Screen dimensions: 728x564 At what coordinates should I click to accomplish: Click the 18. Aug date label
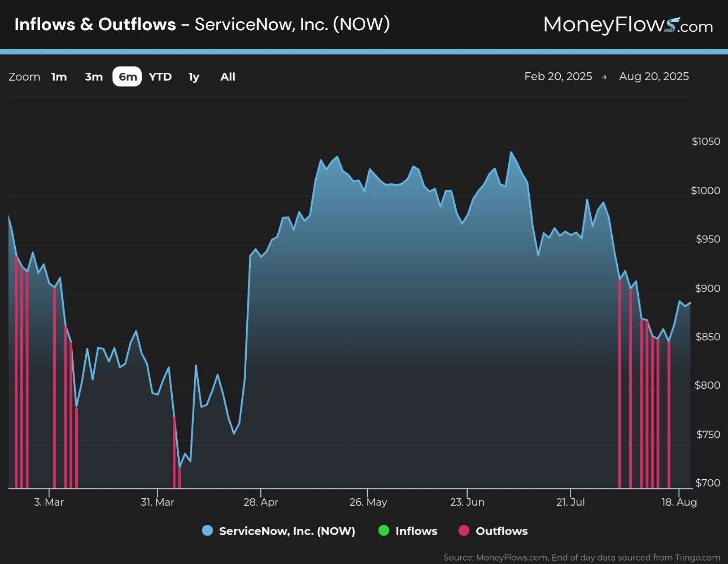(x=679, y=502)
